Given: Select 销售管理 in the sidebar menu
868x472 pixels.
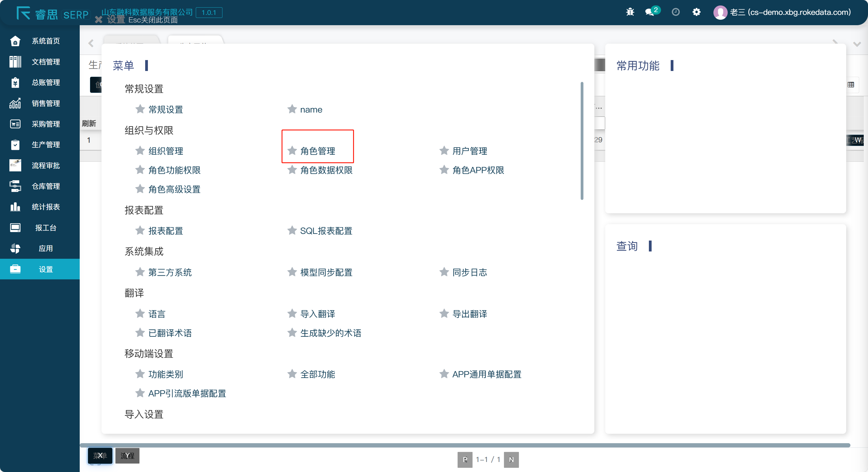Looking at the screenshot, I should (45, 103).
